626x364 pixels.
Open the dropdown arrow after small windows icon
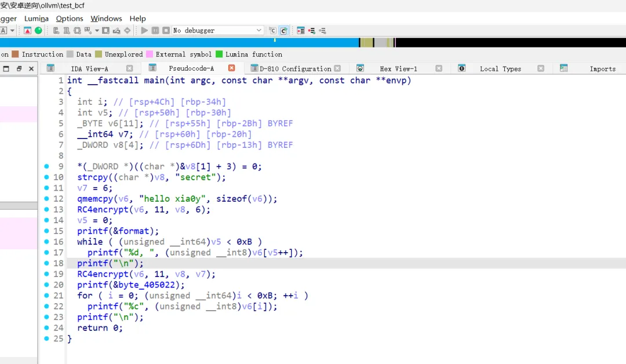[x=97, y=31]
